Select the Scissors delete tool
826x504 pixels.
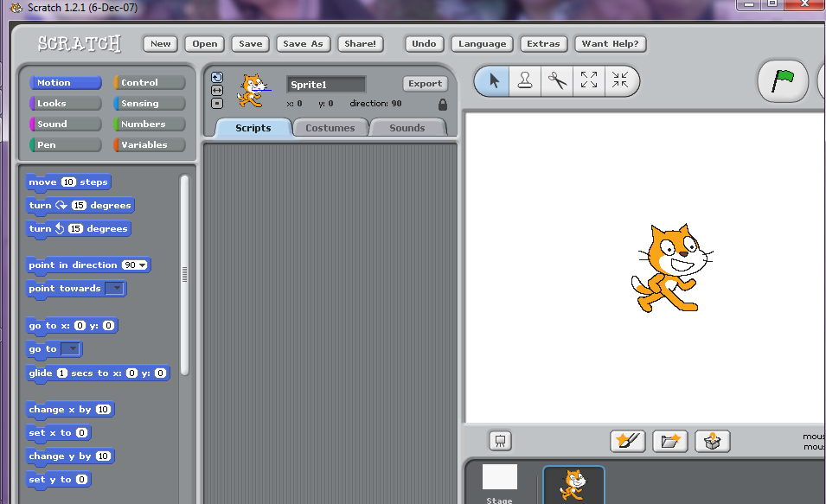[557, 81]
